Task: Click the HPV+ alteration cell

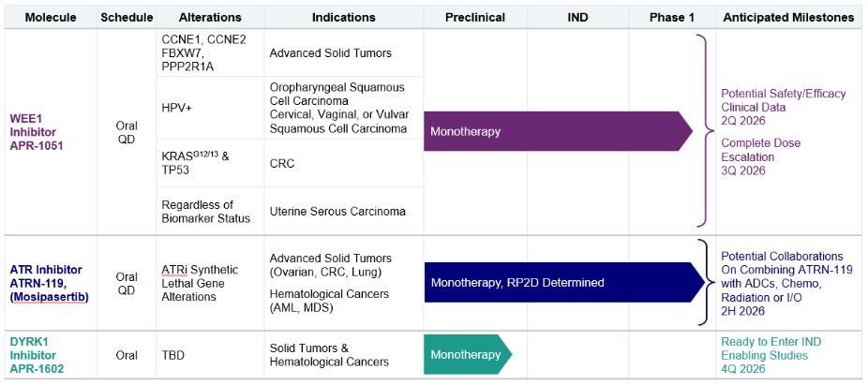Action: coord(178,109)
